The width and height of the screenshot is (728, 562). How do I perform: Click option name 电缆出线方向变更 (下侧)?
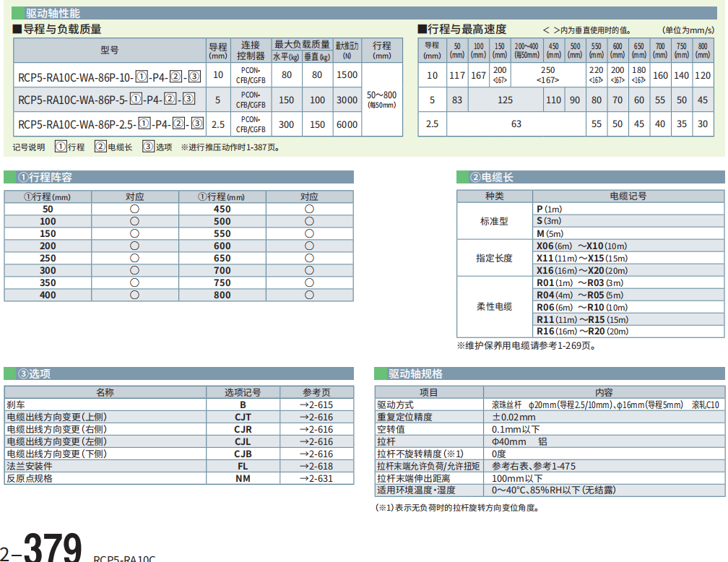56,454
